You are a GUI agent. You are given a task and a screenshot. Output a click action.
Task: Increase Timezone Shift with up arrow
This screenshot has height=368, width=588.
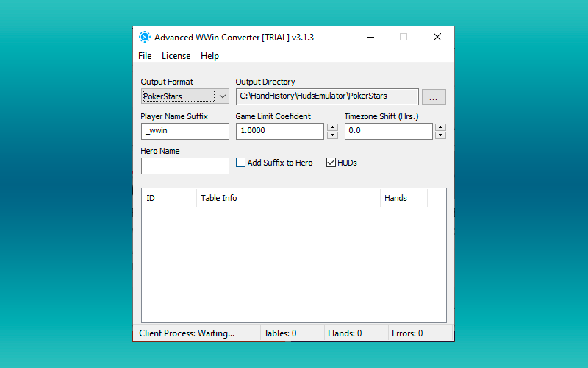(x=440, y=127)
